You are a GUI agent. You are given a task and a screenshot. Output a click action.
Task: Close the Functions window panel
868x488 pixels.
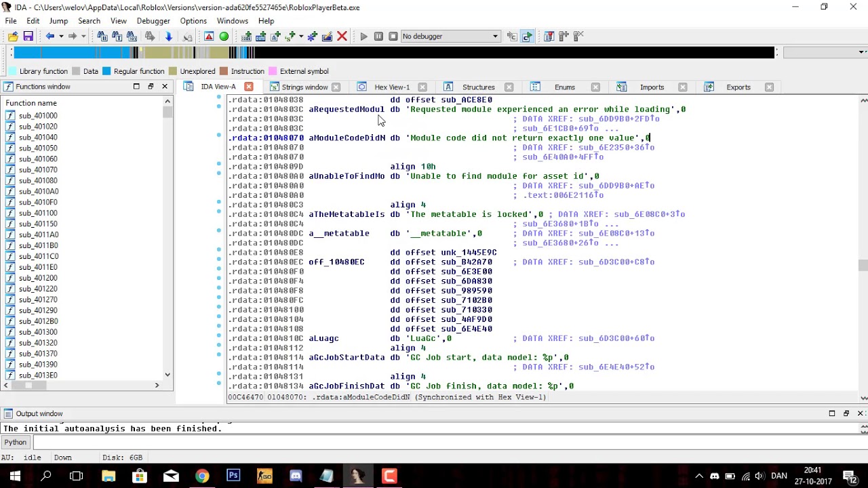click(x=164, y=87)
